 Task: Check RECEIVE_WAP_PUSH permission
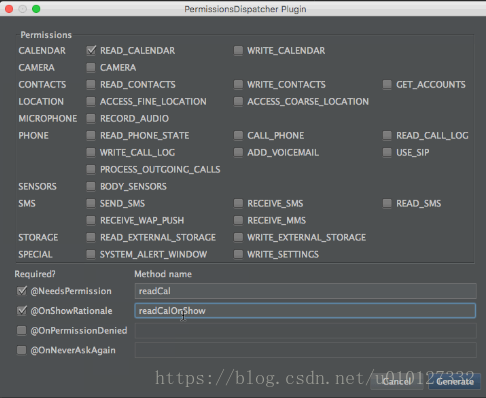pyautogui.click(x=91, y=220)
